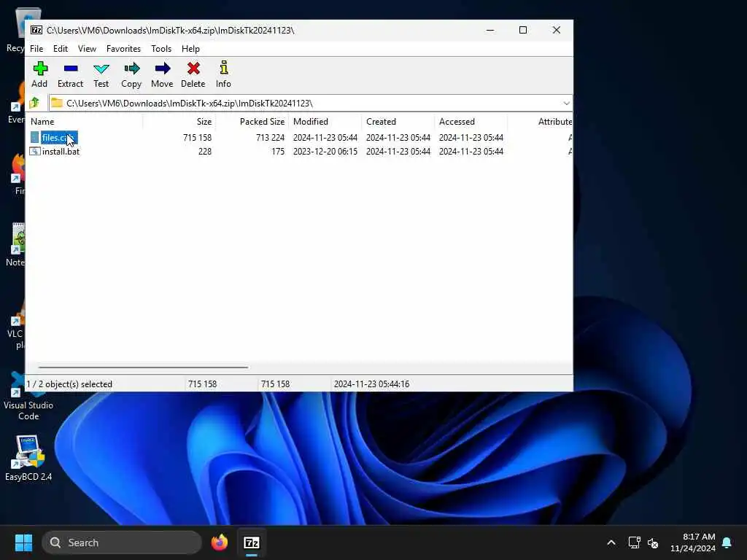This screenshot has width=747, height=560.
Task: Open the Help menu
Action: tap(190, 49)
